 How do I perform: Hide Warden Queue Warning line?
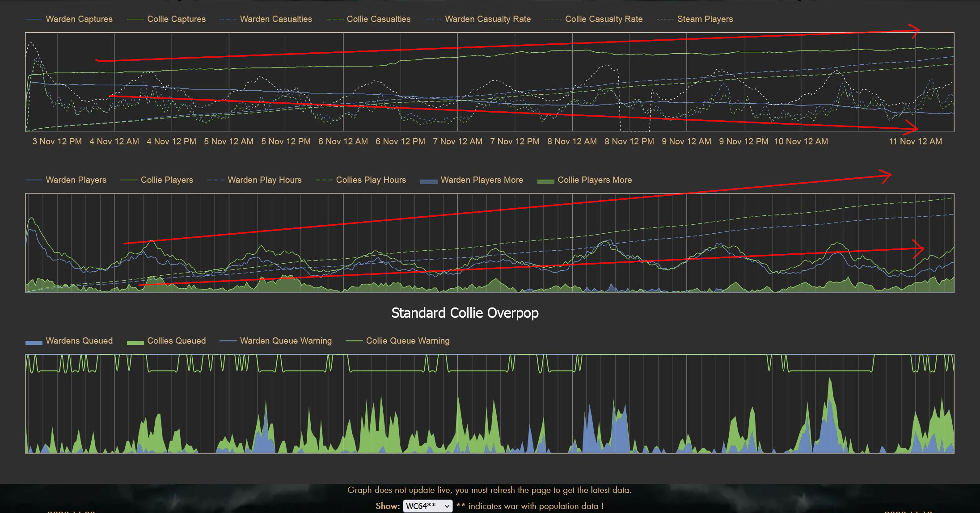click(x=286, y=341)
